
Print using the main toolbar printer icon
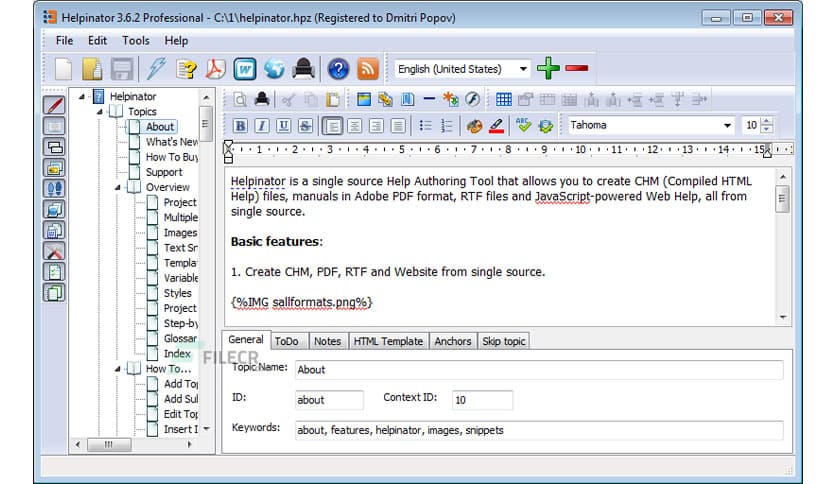[303, 69]
